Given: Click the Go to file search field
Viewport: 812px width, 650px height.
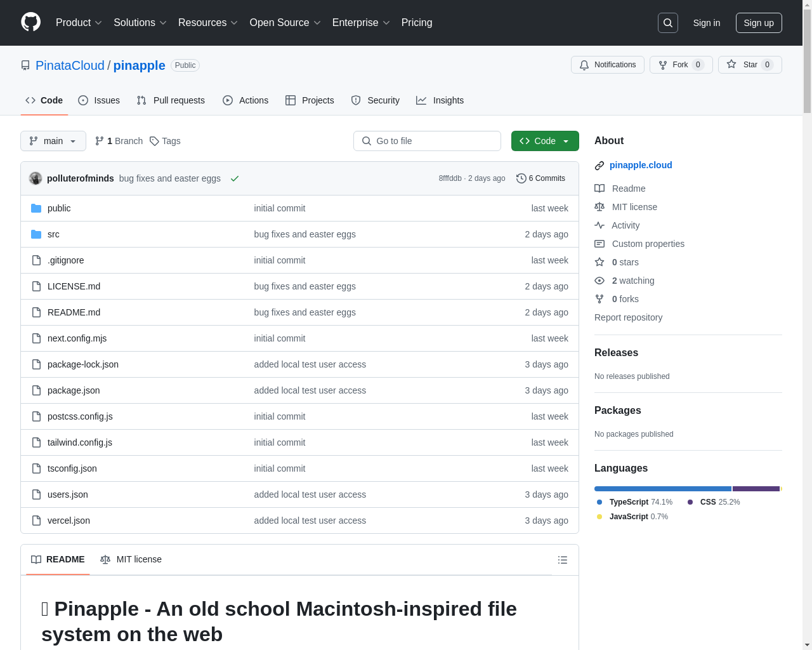Looking at the screenshot, I should [427, 141].
